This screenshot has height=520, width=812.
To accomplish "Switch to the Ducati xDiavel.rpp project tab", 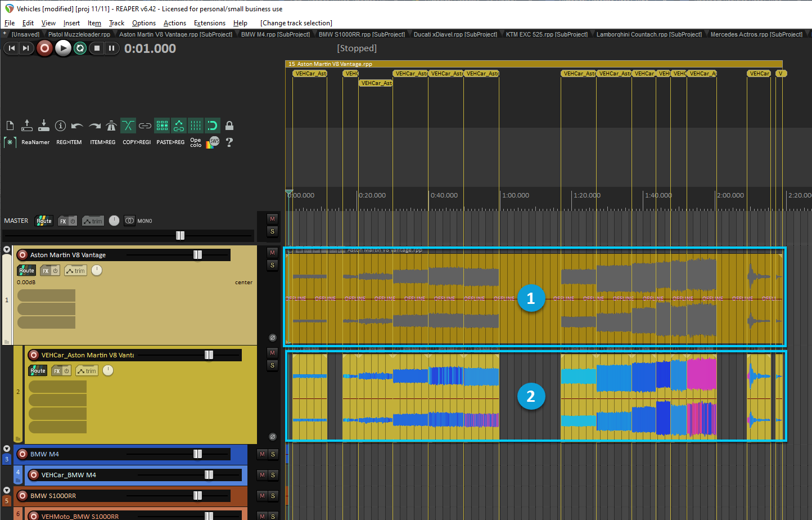I will (x=455, y=34).
